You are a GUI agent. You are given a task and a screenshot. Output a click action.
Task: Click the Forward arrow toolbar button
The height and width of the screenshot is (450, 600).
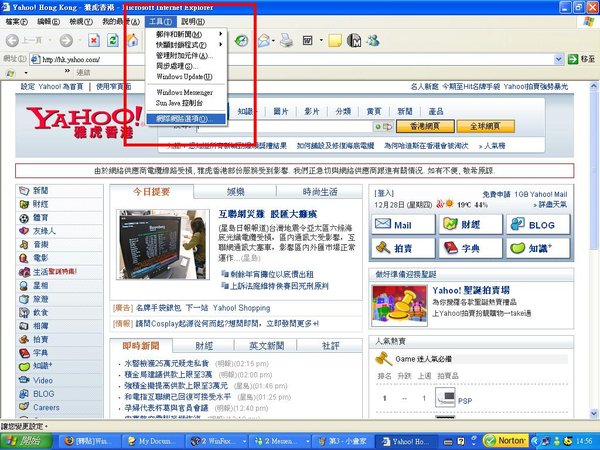pos(66,40)
